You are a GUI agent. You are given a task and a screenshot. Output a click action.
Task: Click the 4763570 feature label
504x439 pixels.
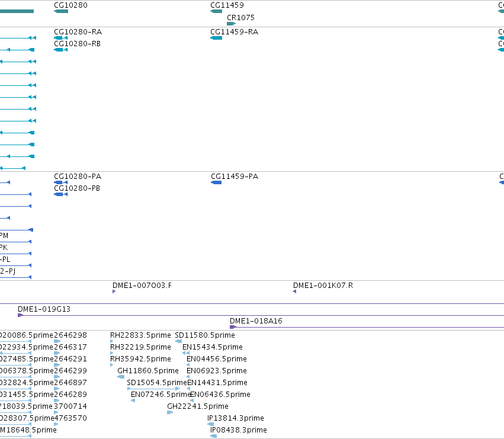70,418
